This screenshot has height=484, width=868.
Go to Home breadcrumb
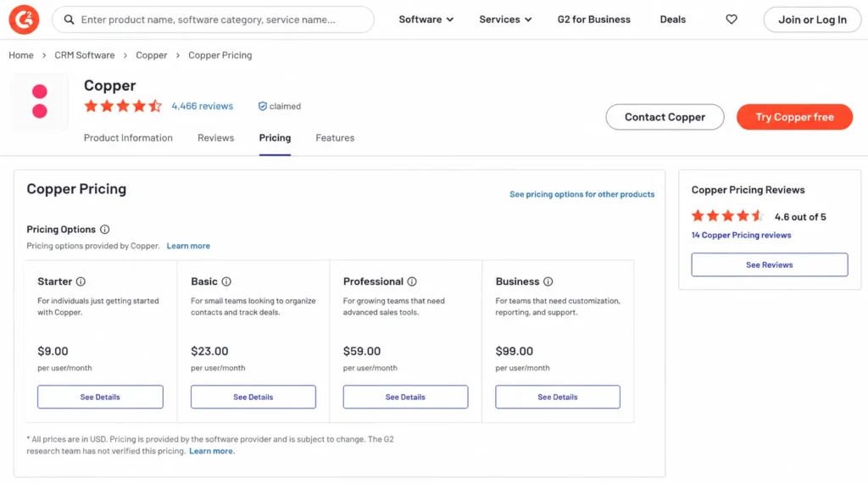pyautogui.click(x=21, y=55)
